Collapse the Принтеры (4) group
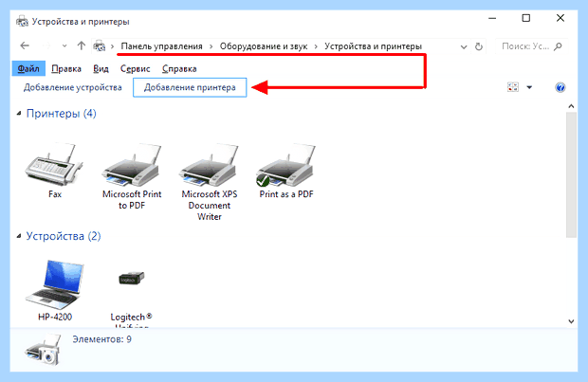Screen dimensions: 588x382 [x=19, y=113]
